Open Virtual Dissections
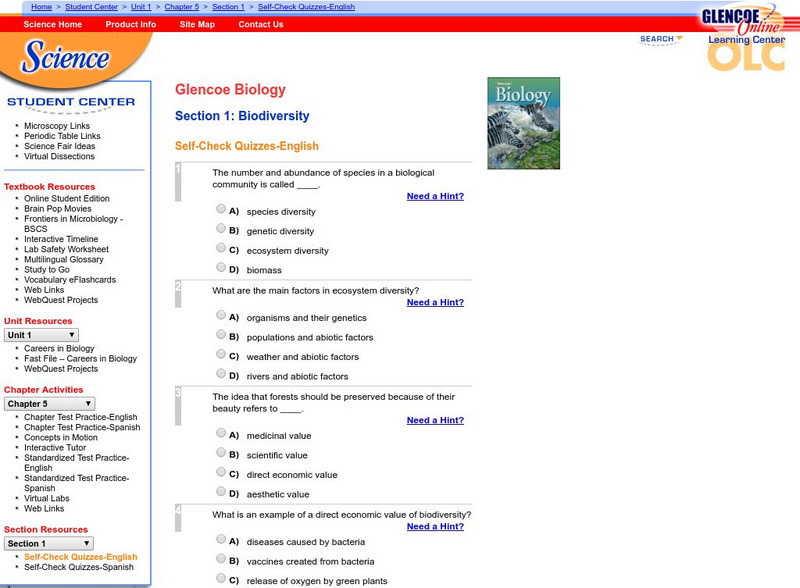The image size is (800, 588). click(59, 156)
